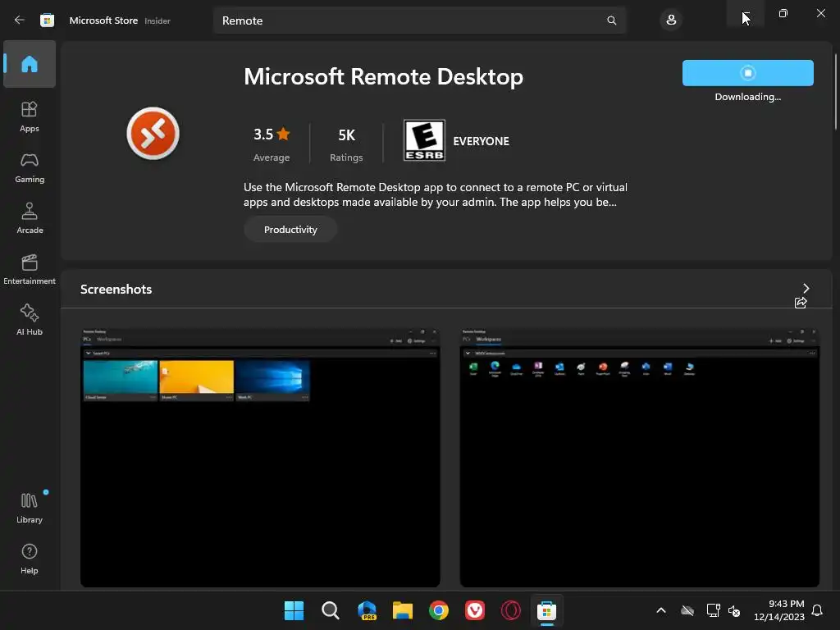Click the ESRB Everyone rating badge

pos(424,140)
